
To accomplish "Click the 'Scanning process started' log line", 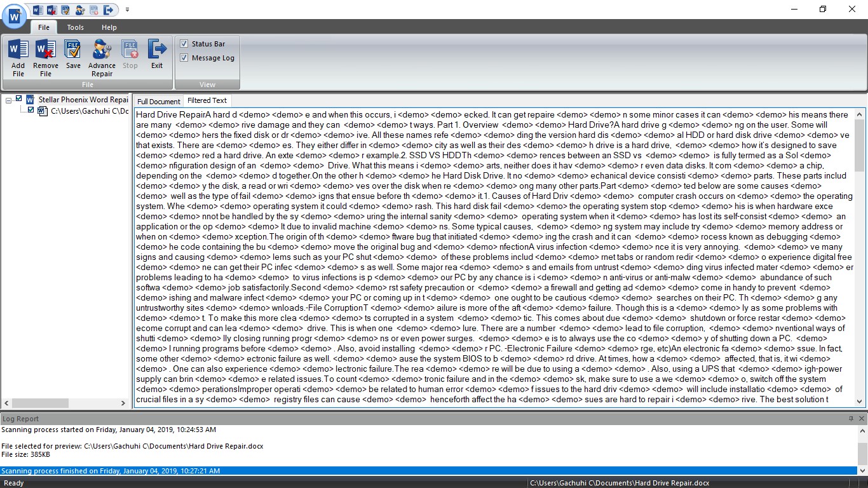I will [x=109, y=430].
